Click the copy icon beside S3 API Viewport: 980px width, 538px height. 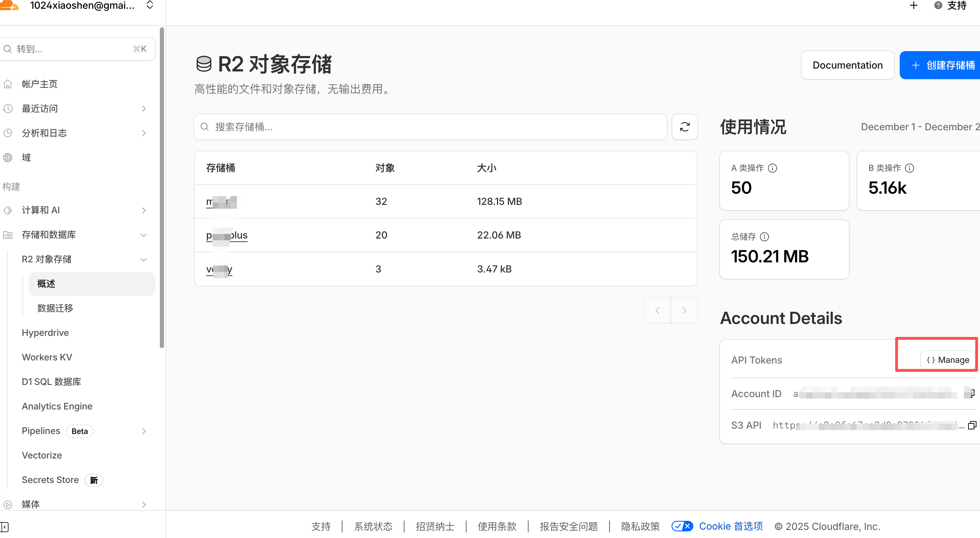pyautogui.click(x=972, y=425)
